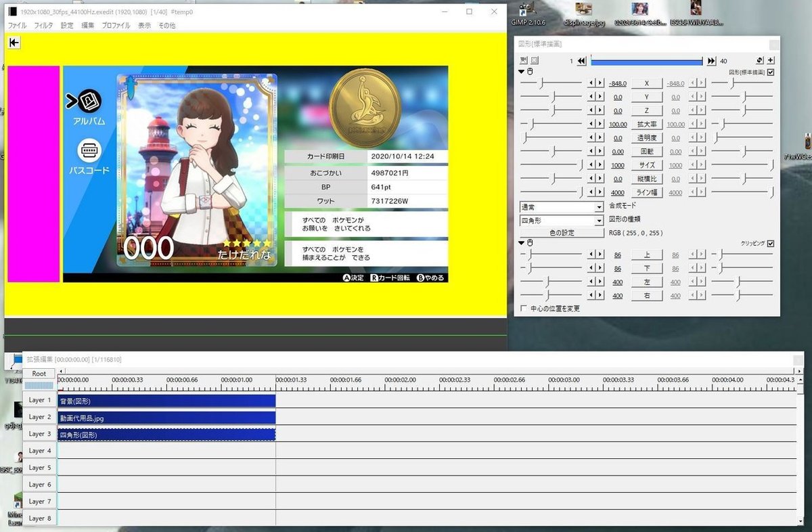812x532 pixels.
Task: Click the 透明度 parameter button
Action: click(x=647, y=137)
